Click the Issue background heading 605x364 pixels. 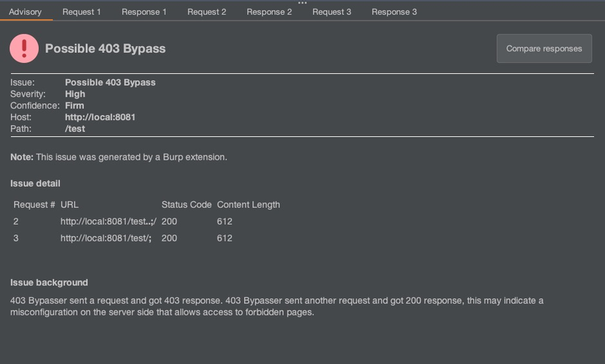click(49, 282)
